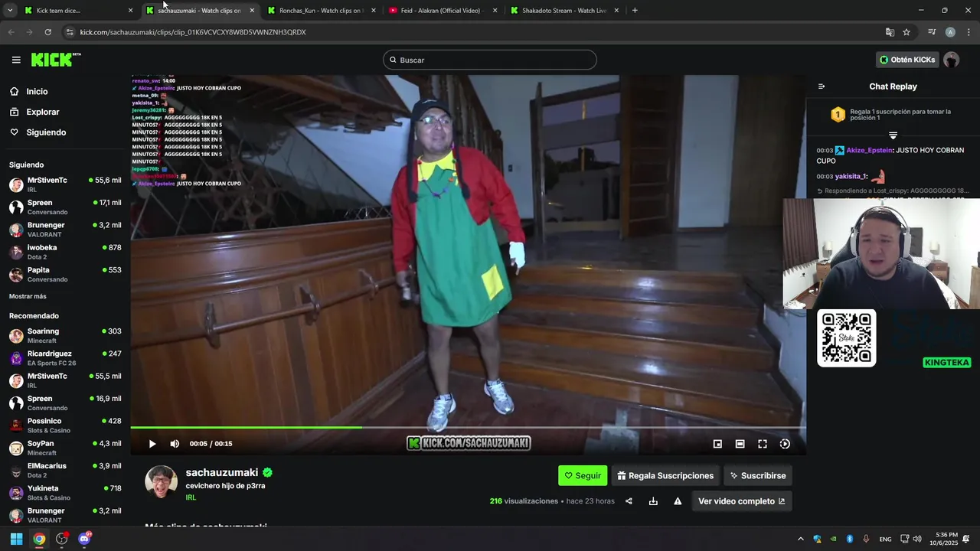
Task: Click Chrome icon in taskbar
Action: (39, 539)
